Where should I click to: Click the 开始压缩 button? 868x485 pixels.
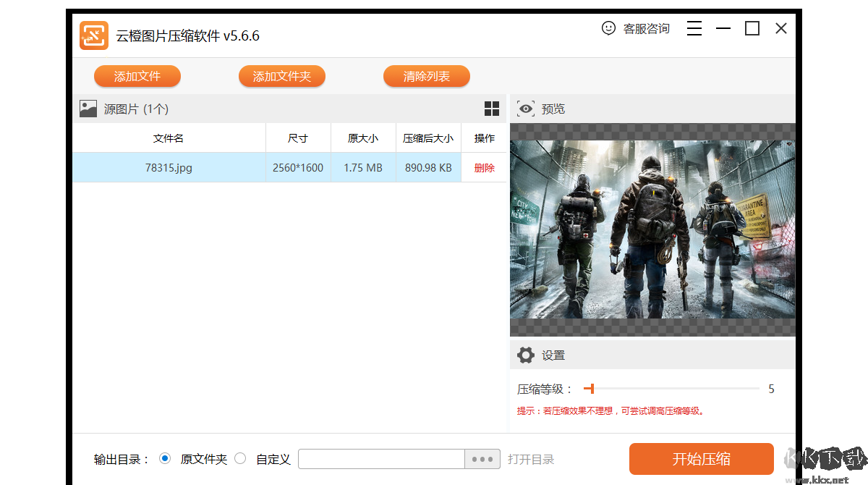tap(700, 458)
